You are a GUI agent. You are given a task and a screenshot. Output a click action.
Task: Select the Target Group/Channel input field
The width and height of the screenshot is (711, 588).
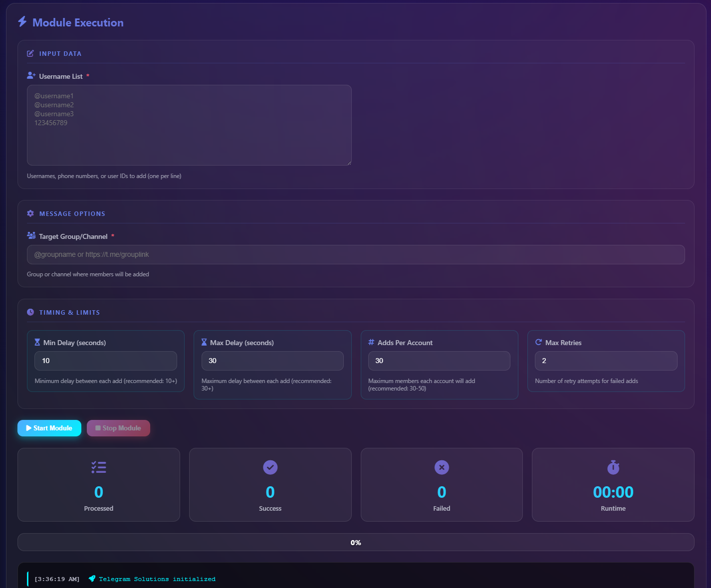click(x=356, y=254)
